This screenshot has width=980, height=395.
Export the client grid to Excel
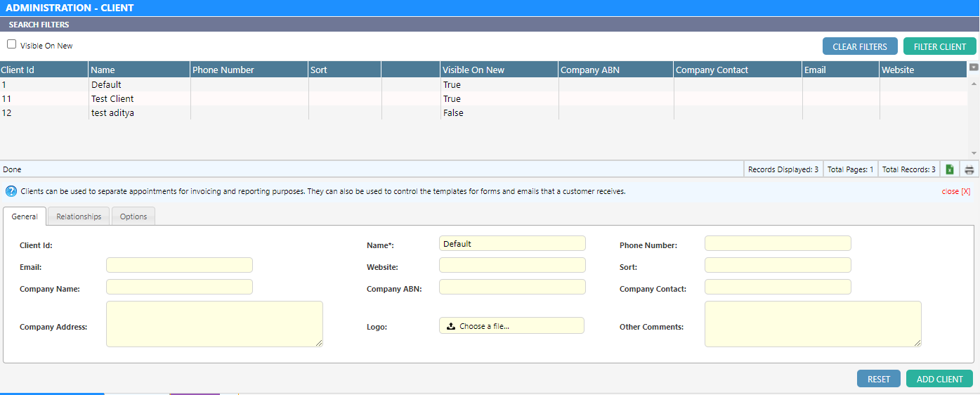tap(950, 169)
